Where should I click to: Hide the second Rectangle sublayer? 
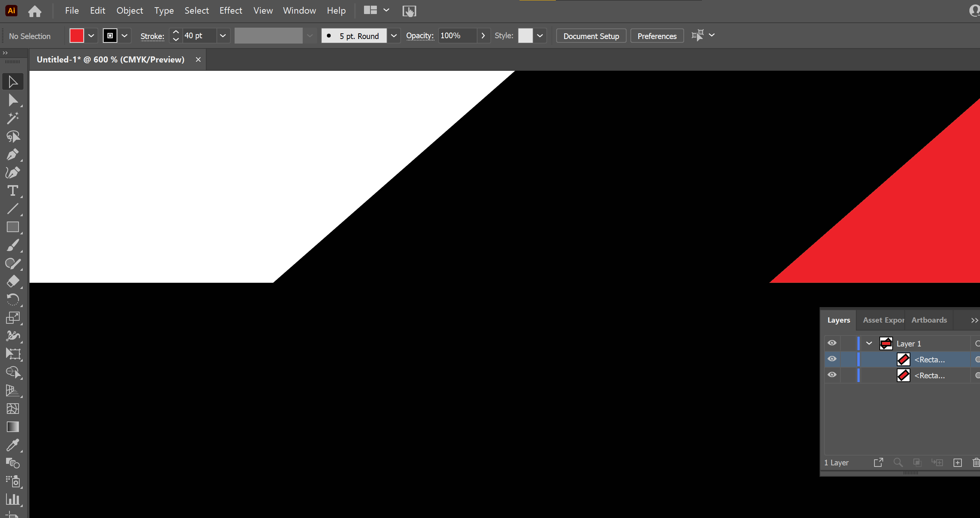[832, 375]
